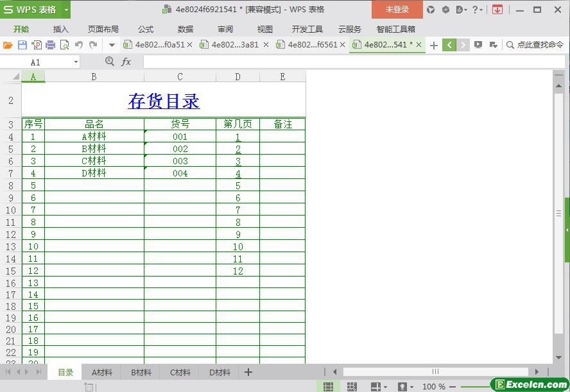Open the 审阅 ribbon tab
The image size is (570, 392).
point(225,30)
